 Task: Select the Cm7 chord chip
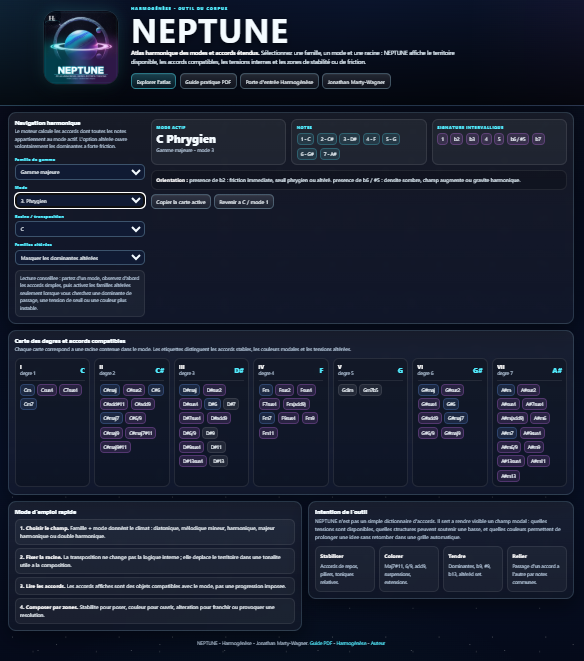tap(28, 404)
